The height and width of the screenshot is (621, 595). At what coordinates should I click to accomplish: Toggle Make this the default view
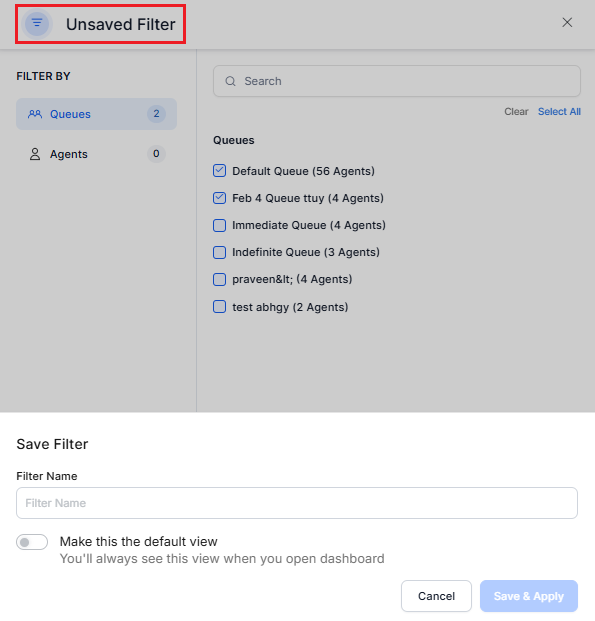pos(32,542)
